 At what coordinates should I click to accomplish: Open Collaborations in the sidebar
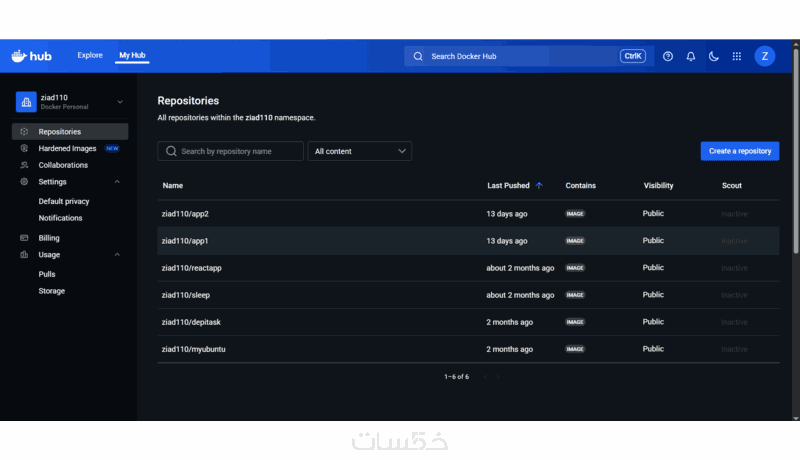63,165
